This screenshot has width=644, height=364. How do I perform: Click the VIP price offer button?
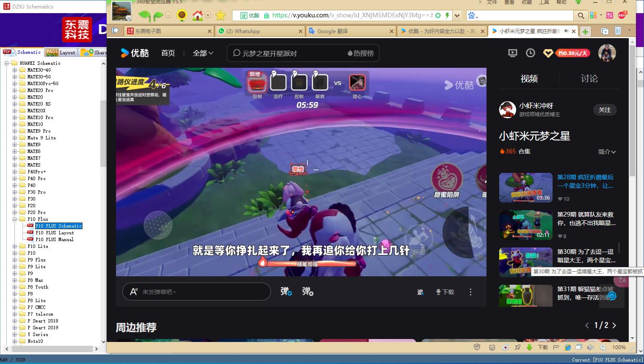pos(572,53)
